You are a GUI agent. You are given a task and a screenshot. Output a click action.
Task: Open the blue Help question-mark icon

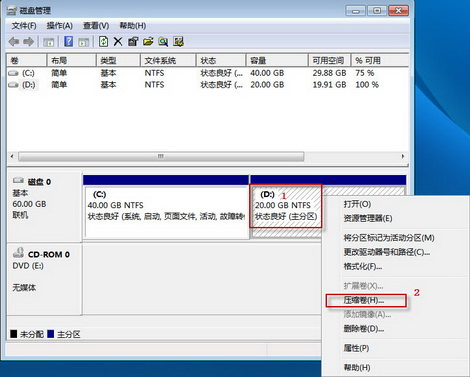click(68, 42)
